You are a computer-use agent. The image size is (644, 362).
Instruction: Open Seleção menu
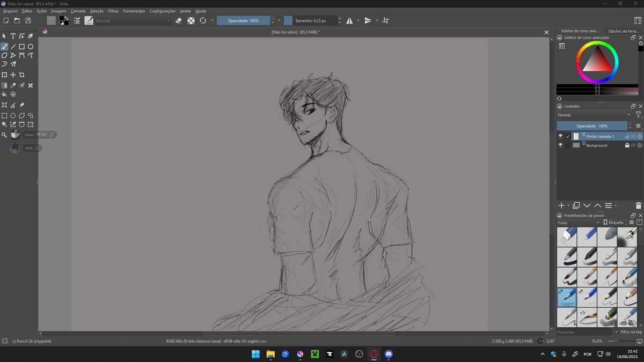[x=97, y=11]
